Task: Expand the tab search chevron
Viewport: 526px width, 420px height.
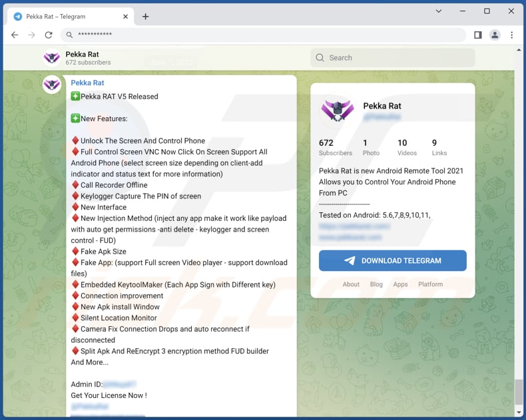Action: [x=439, y=11]
